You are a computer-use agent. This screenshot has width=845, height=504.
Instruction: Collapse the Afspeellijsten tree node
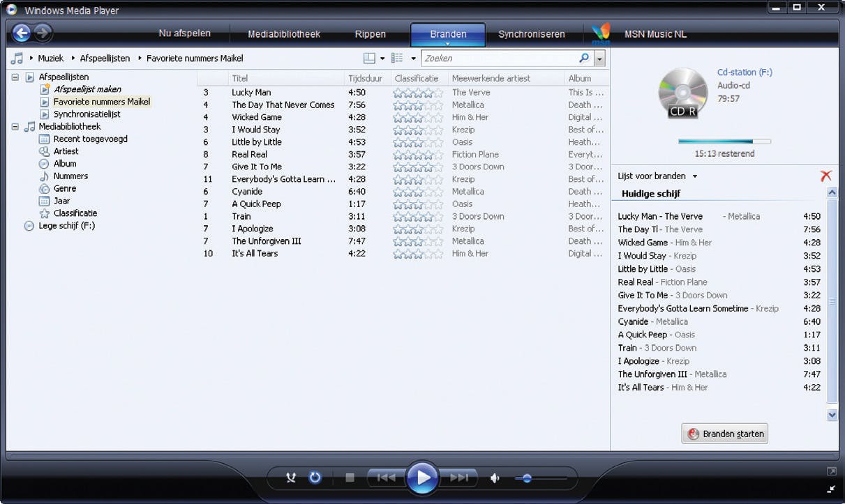[15, 77]
